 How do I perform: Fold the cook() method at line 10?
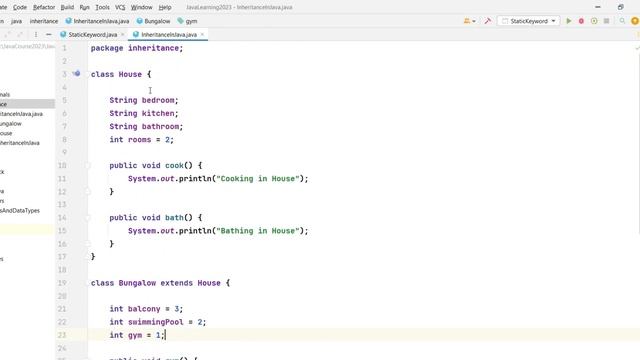coord(87,165)
